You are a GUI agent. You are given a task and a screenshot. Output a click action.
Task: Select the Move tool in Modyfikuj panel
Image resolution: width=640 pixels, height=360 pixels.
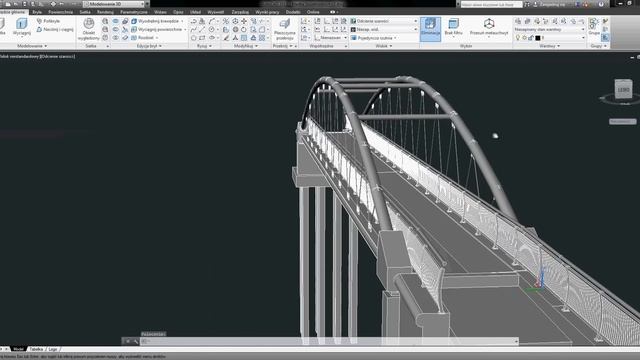coord(244,21)
